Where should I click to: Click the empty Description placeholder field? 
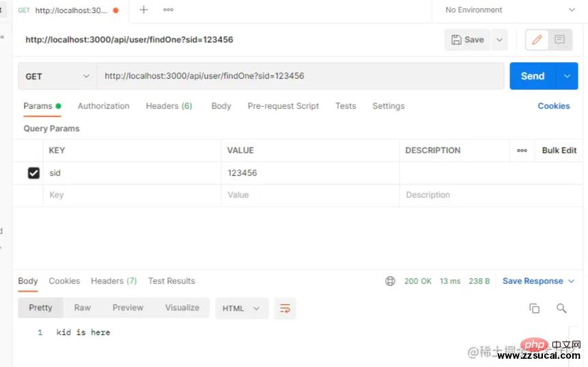tap(491, 195)
